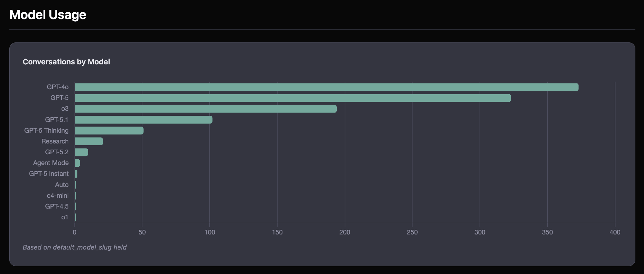The height and width of the screenshot is (274, 644).
Task: Select the GPT-5.1 bar
Action: (x=143, y=120)
